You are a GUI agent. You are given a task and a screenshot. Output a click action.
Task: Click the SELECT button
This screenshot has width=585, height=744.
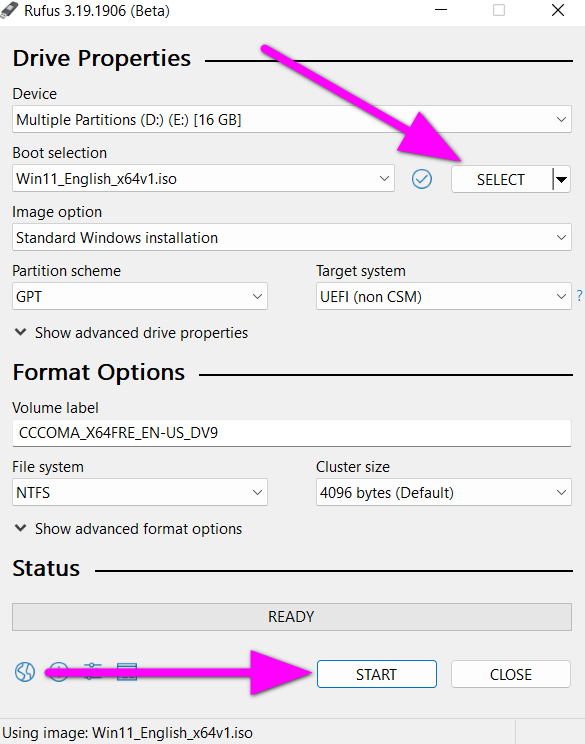pos(501,179)
